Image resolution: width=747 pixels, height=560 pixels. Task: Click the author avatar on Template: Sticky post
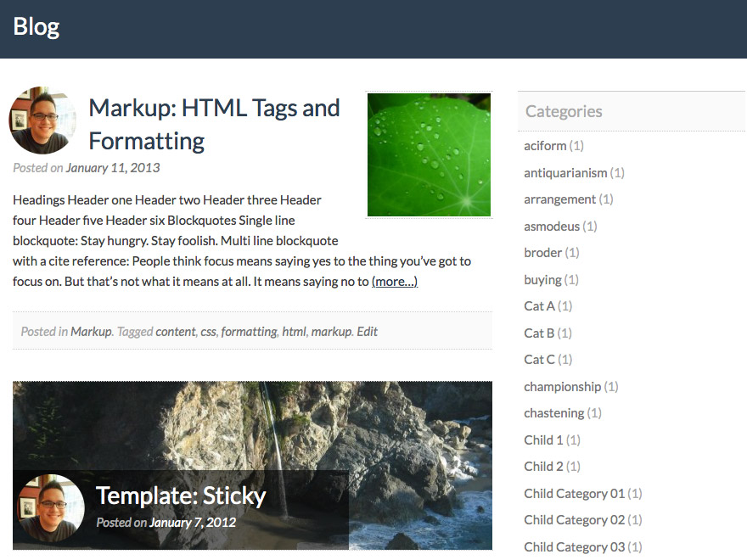coord(51,508)
